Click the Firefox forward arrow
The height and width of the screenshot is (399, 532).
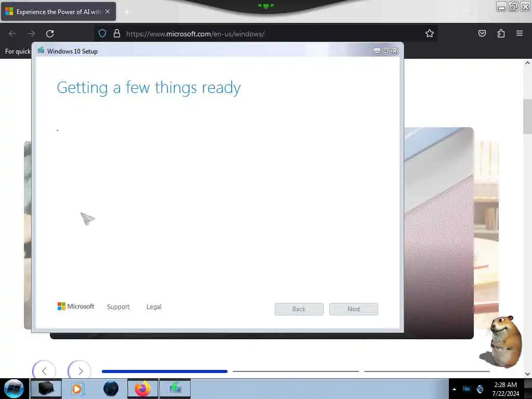pyautogui.click(x=31, y=34)
